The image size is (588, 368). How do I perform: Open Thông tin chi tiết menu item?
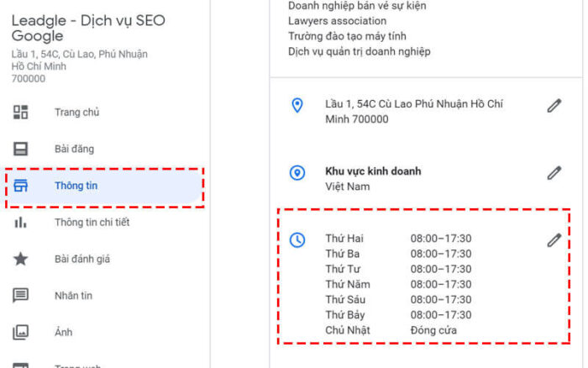point(92,223)
